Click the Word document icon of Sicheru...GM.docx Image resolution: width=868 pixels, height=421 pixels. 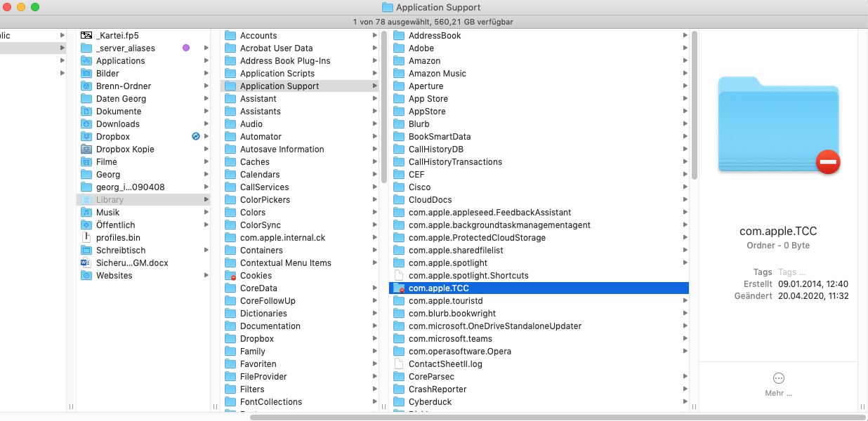pyautogui.click(x=86, y=262)
